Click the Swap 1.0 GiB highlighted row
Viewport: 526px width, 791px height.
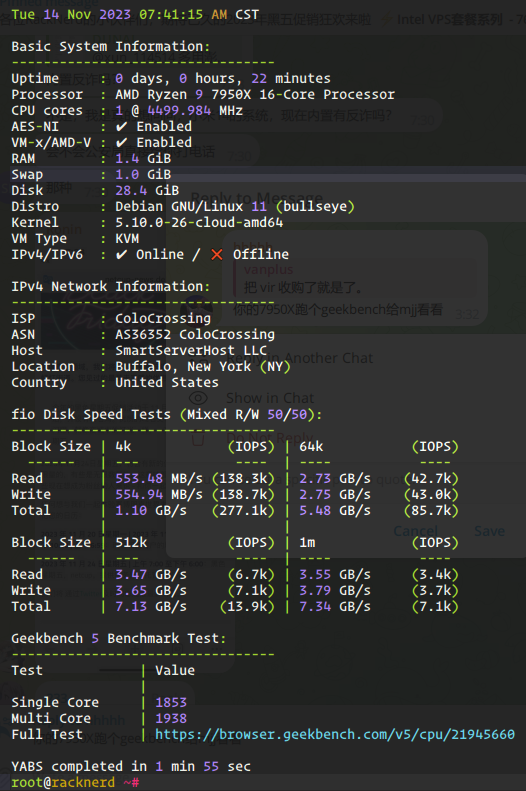[x=263, y=175]
